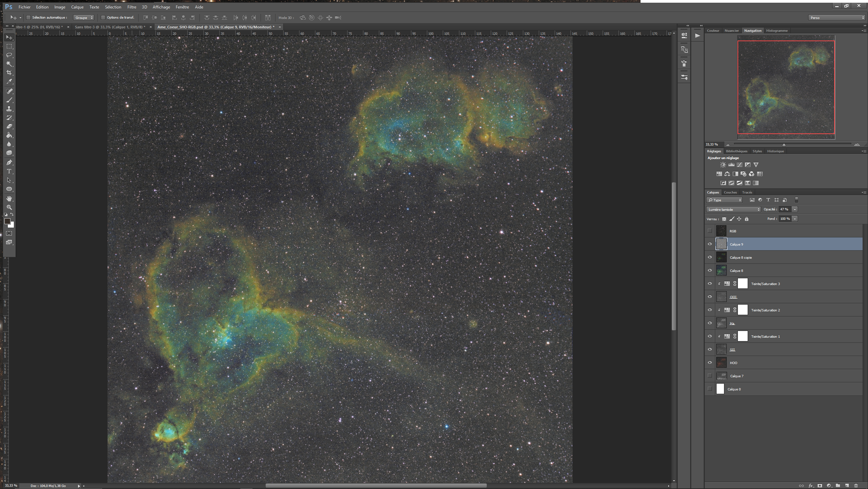
Task: Select the Calque 0 layer
Action: [784, 389]
